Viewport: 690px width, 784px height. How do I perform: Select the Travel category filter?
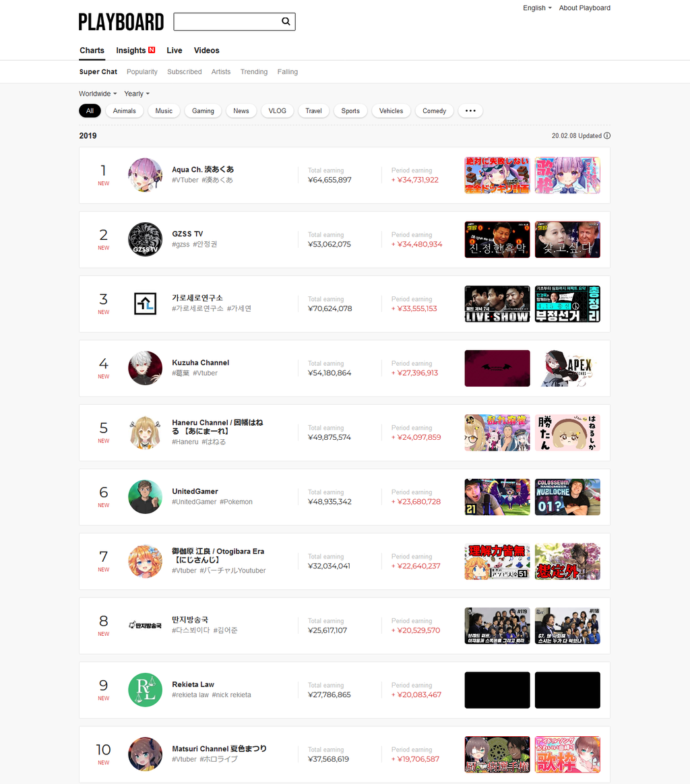[314, 111]
